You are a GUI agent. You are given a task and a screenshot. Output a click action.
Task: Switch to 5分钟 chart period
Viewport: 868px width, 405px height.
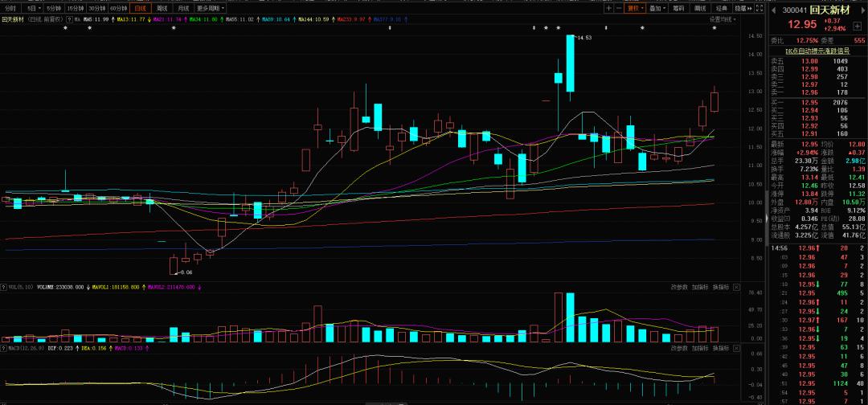[x=54, y=8]
